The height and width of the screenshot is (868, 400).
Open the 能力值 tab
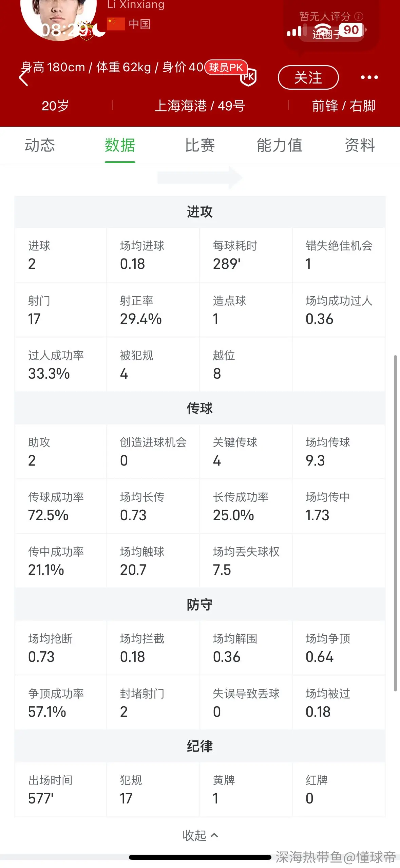pyautogui.click(x=280, y=145)
